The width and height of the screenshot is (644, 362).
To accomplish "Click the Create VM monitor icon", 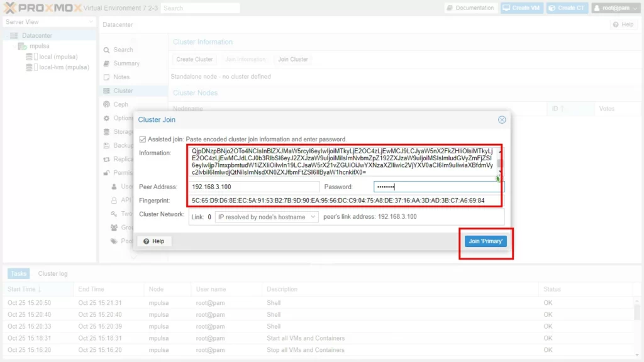I will point(507,8).
